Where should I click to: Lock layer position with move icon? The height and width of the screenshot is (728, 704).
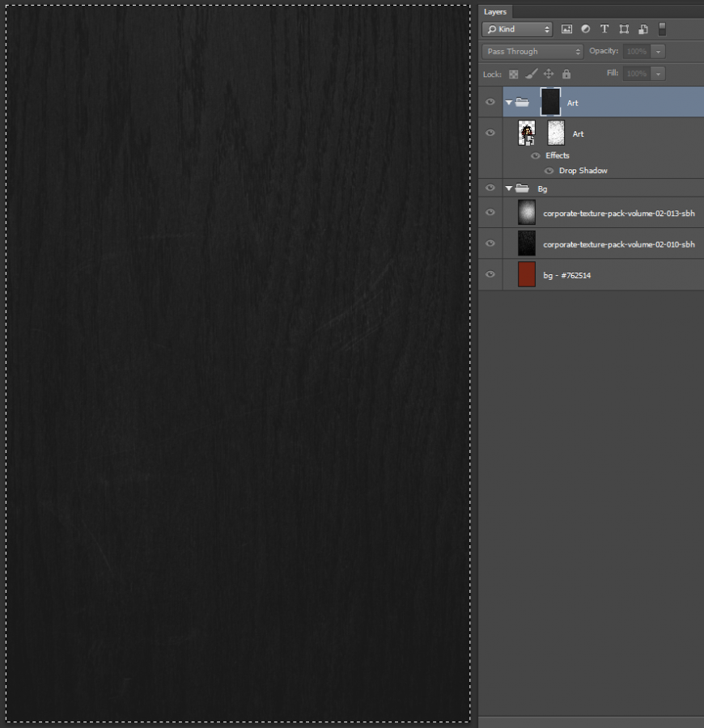point(549,74)
